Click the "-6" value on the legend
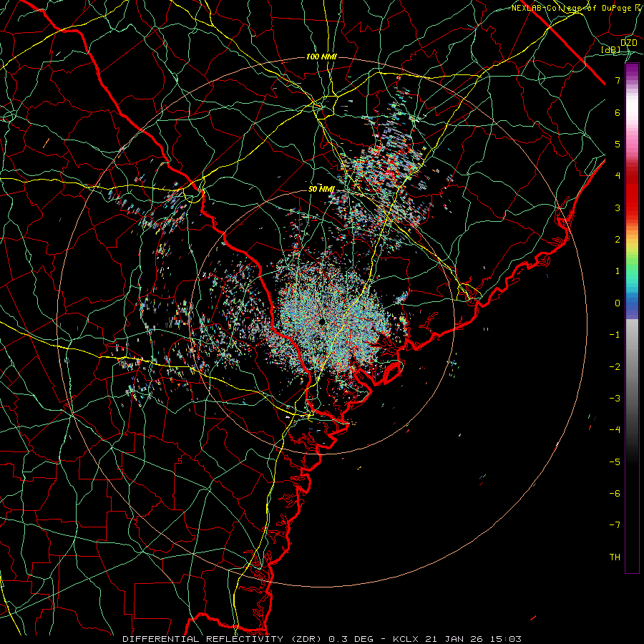 (x=615, y=494)
